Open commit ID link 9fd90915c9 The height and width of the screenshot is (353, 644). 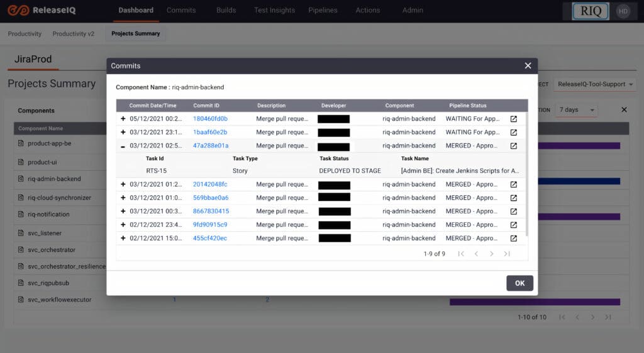click(x=210, y=225)
